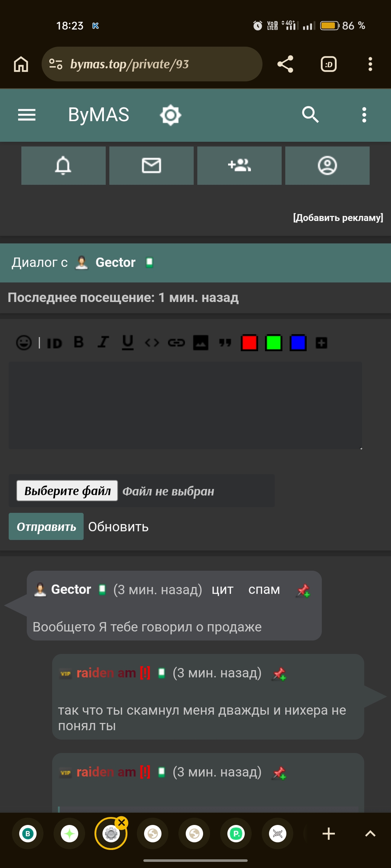This screenshot has height=868, width=391.
Task: Choose the blue text color swatch
Action: pyautogui.click(x=298, y=343)
